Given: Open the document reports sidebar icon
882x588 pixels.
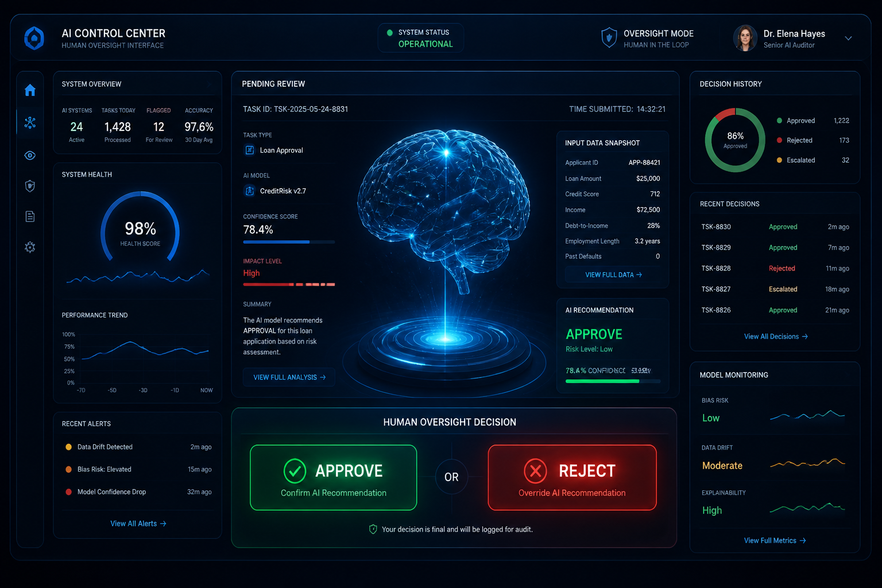Looking at the screenshot, I should [30, 216].
